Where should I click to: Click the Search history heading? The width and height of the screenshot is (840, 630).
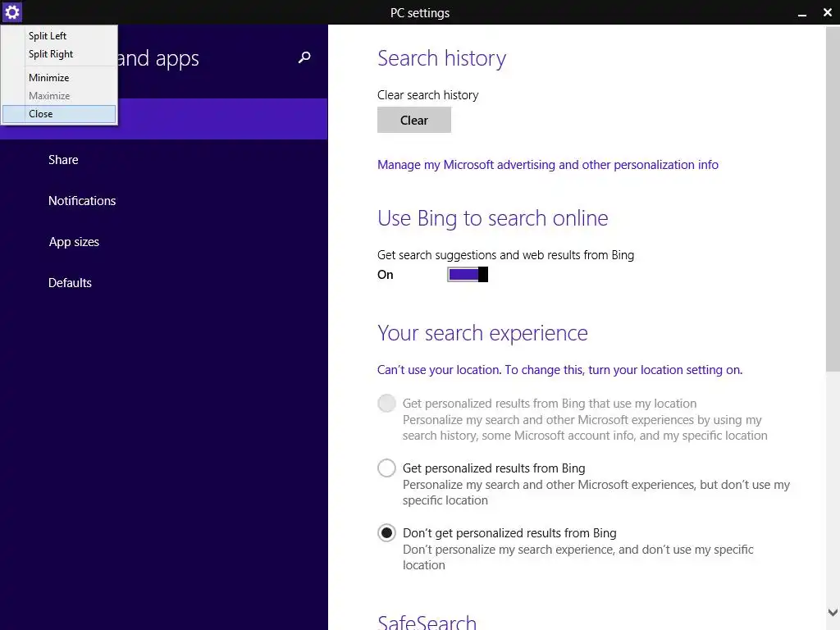tap(441, 58)
